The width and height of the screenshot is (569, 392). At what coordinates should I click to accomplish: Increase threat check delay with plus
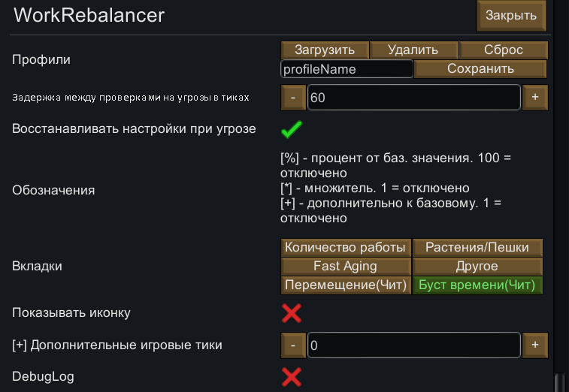tap(535, 98)
